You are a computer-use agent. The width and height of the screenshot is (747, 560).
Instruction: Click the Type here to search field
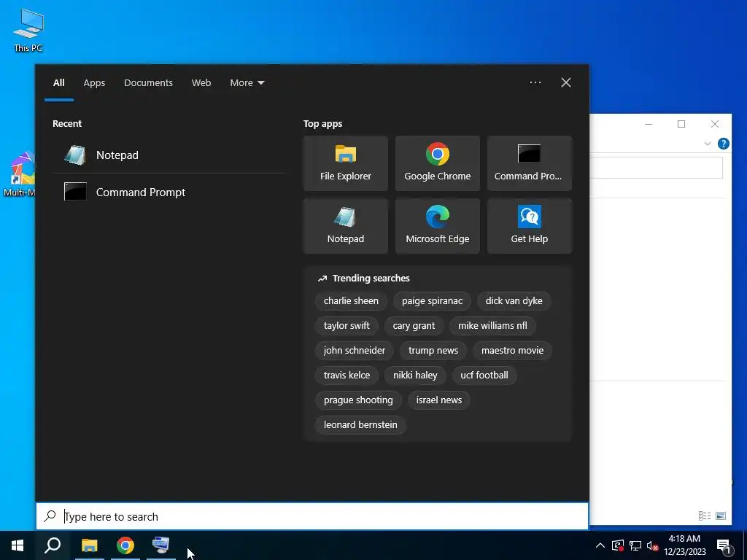(312, 516)
